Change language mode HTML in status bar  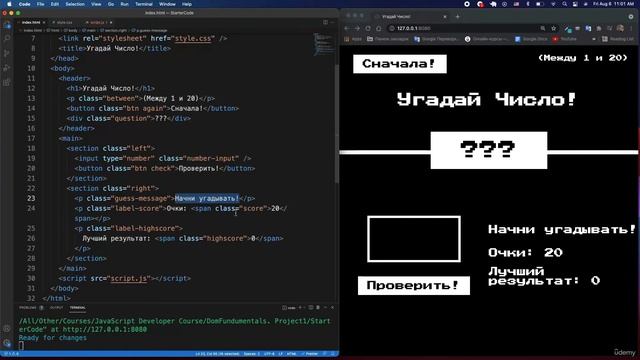[291, 354]
